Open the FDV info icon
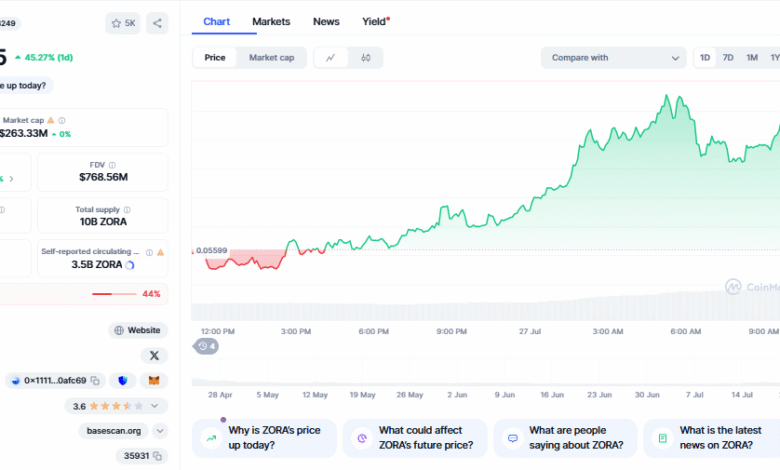The height and width of the screenshot is (470, 780). [x=112, y=165]
